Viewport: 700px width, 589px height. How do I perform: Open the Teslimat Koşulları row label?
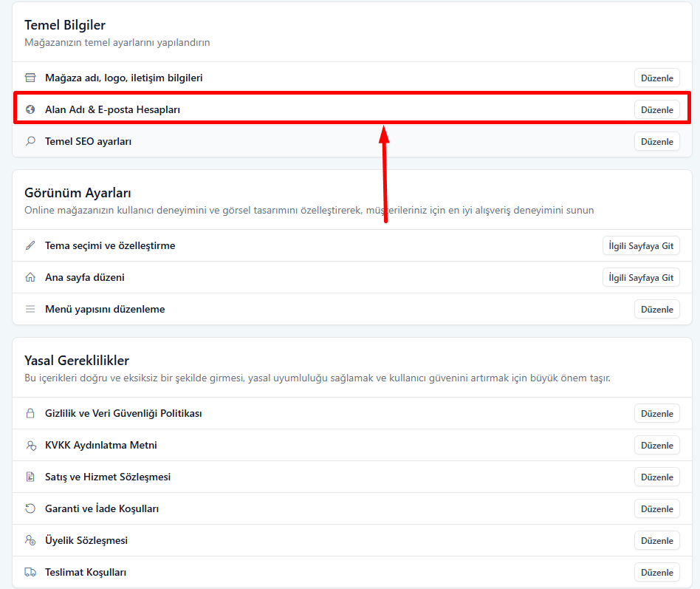click(x=86, y=572)
